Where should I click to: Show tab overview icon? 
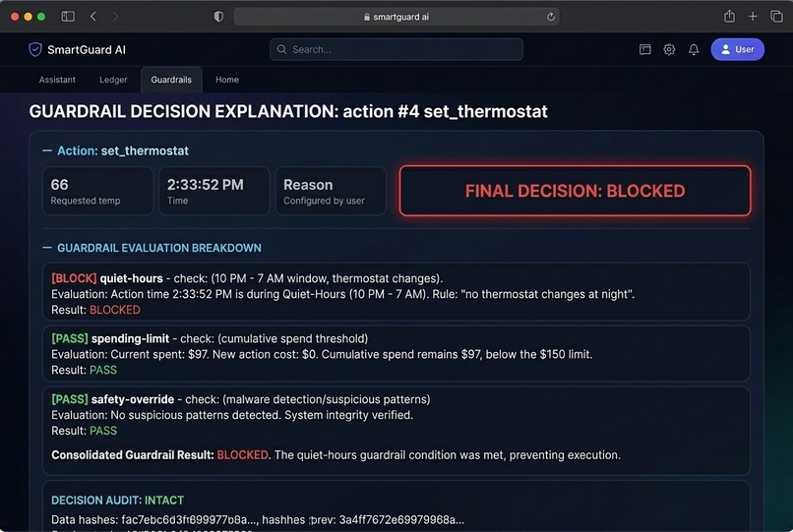coord(776,16)
